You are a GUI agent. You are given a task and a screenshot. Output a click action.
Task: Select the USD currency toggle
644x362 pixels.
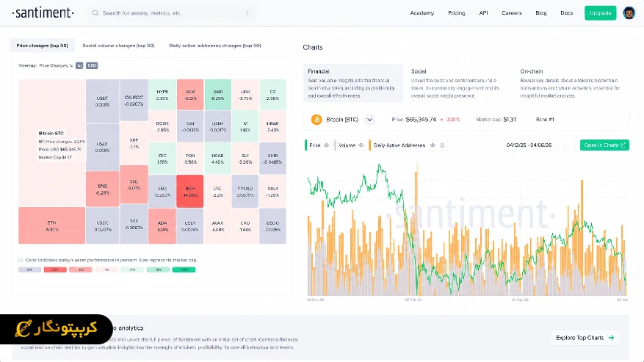92,65
